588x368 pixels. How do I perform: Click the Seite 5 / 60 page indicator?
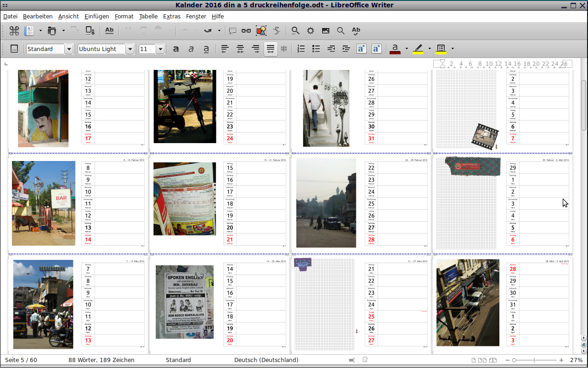[x=21, y=360]
